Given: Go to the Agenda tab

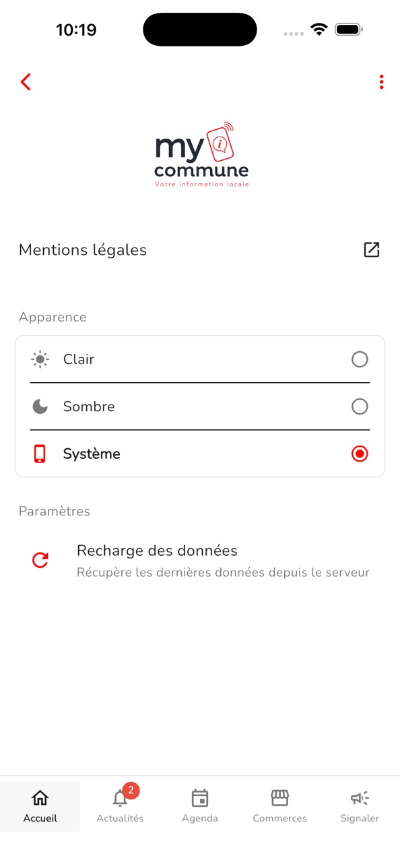Looking at the screenshot, I should click(200, 806).
